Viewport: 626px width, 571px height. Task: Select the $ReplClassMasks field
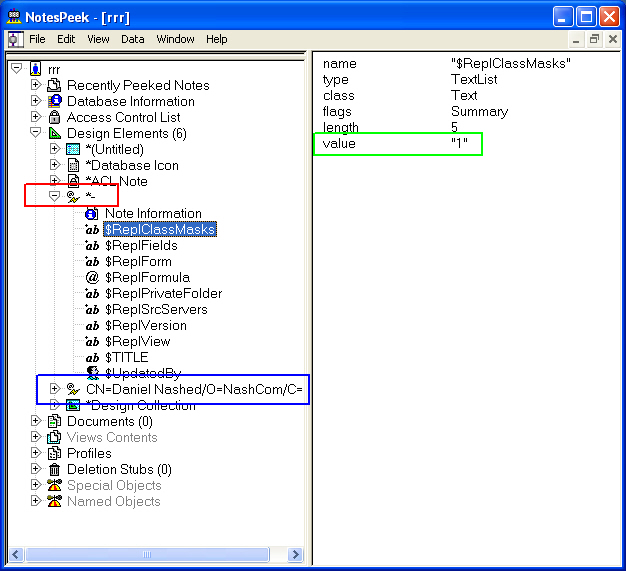pos(160,230)
